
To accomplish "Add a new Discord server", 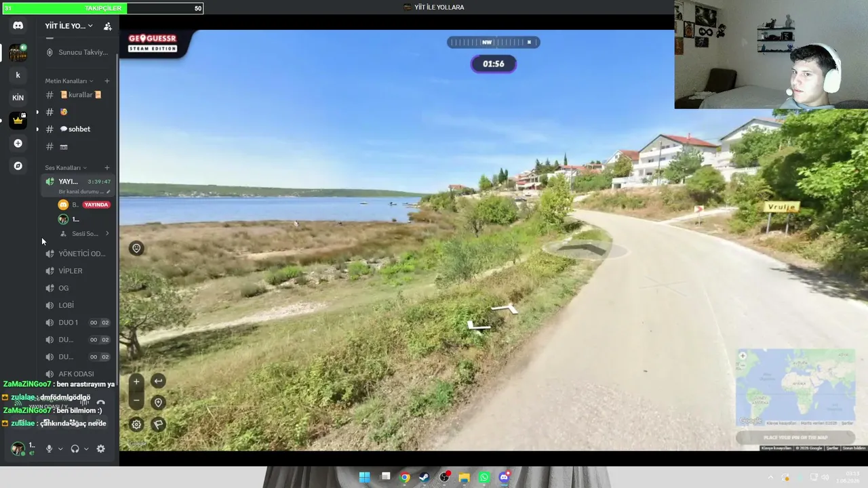I will (x=18, y=143).
